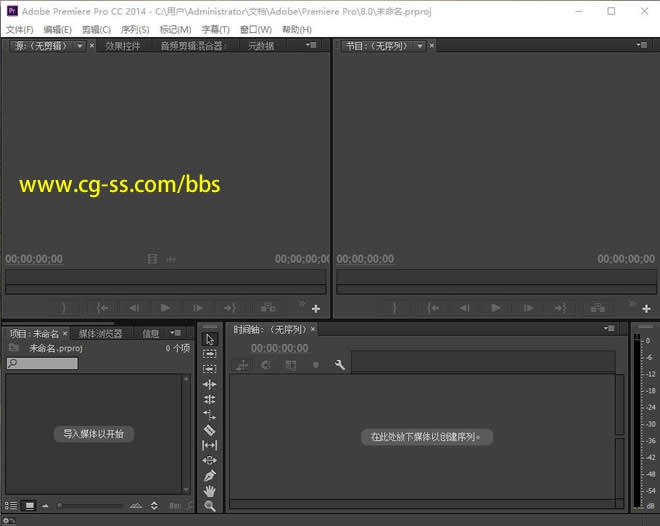Select the Ripple Edit tool
660x526 pixels.
[210, 384]
